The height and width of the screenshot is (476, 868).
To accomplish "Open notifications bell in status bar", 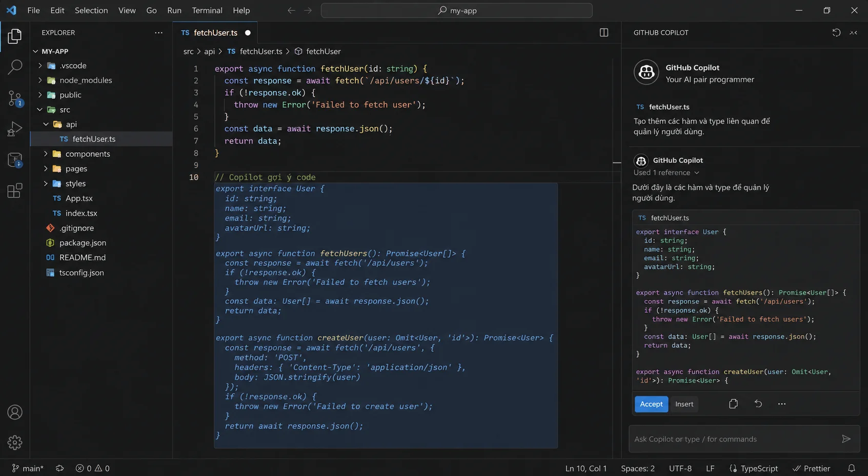I will [851, 468].
